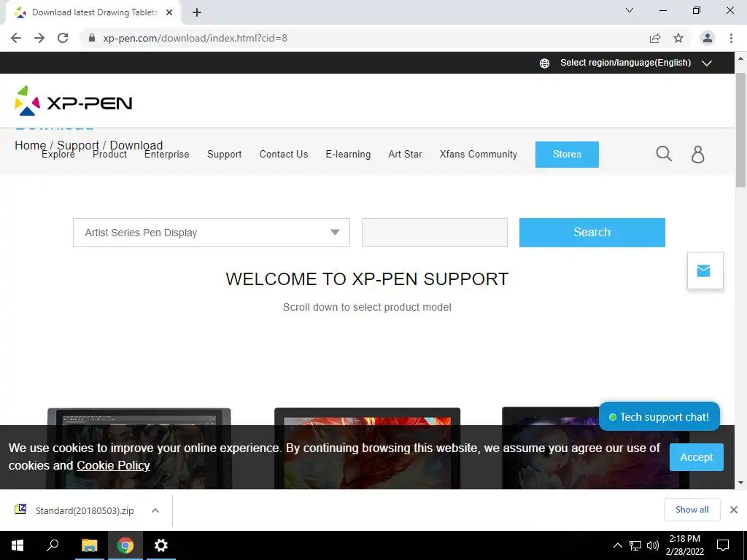Screen dimensions: 747x560
Task: Click the scrollbar down arrow
Action: 740,483
